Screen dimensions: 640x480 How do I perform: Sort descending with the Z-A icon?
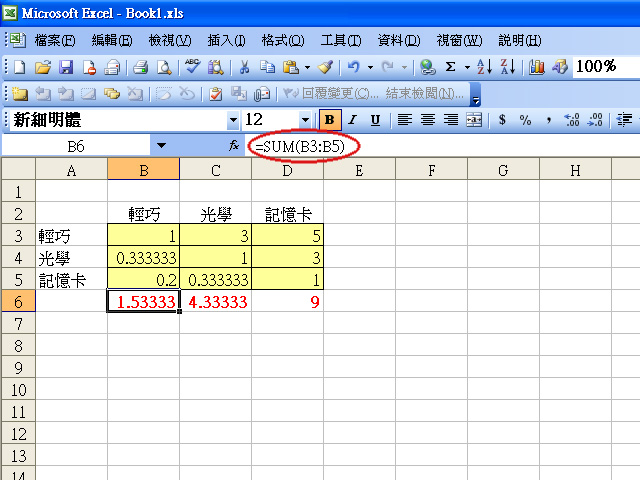(508, 67)
